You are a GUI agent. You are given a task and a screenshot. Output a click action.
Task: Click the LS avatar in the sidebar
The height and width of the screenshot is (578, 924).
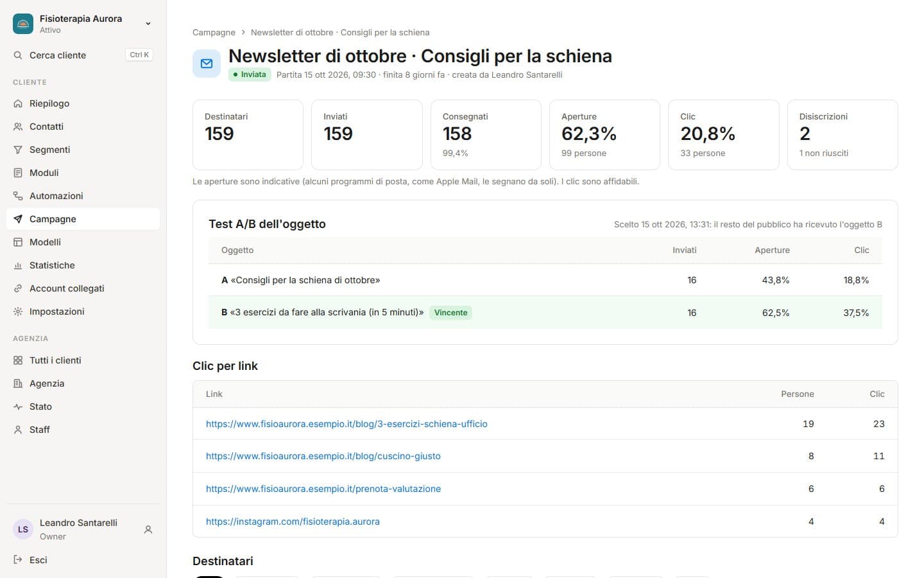[x=23, y=529]
